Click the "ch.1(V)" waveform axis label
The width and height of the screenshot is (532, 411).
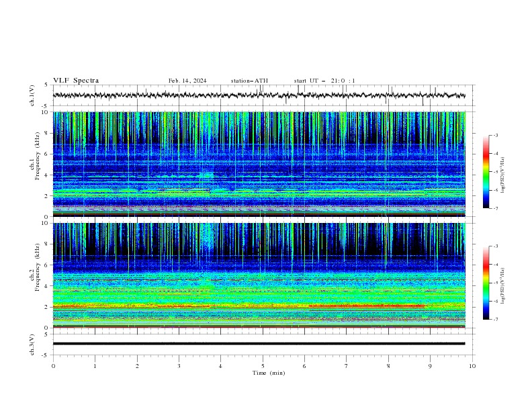[x=32, y=95]
